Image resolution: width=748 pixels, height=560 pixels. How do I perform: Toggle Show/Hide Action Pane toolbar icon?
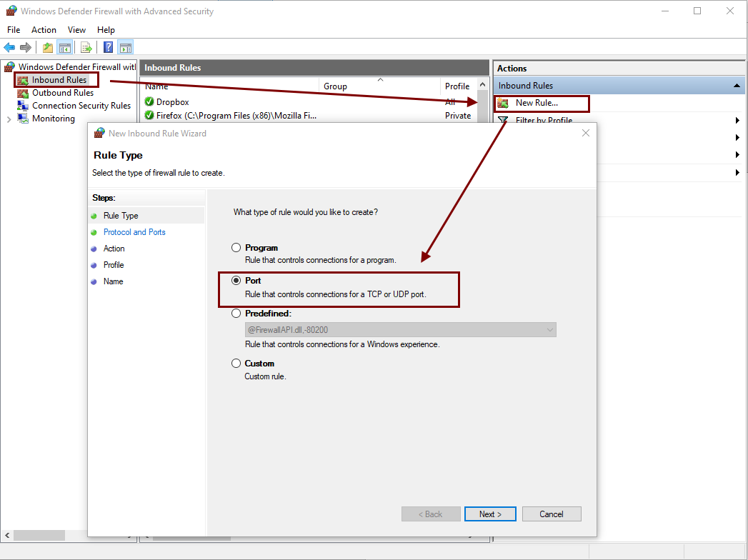point(126,48)
